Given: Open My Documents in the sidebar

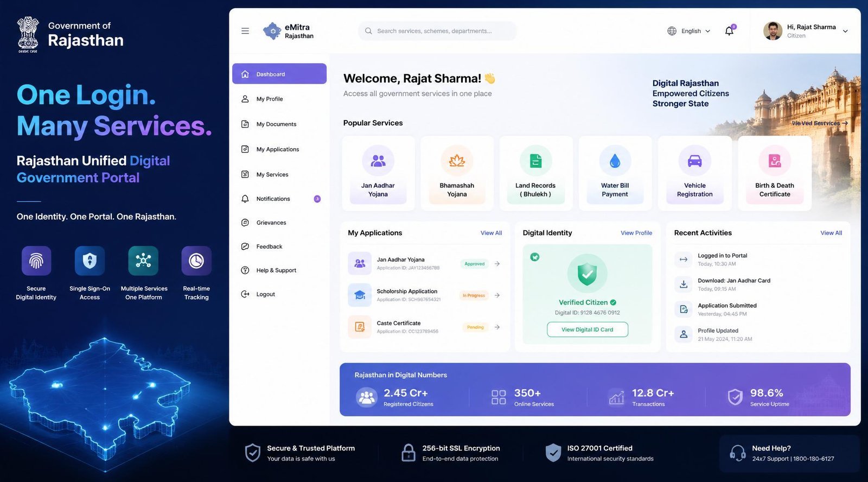Looking at the screenshot, I should 279,124.
